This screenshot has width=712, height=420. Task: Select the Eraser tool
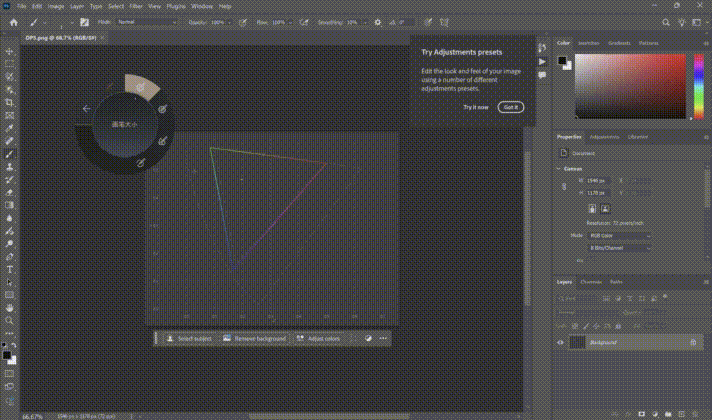click(x=9, y=193)
